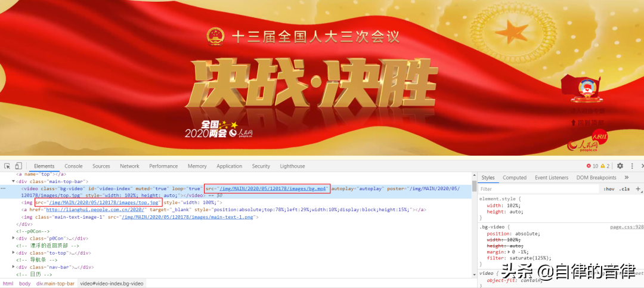This screenshot has height=288, width=644.
Task: Open the top.jpg img src link
Action: click(104, 203)
